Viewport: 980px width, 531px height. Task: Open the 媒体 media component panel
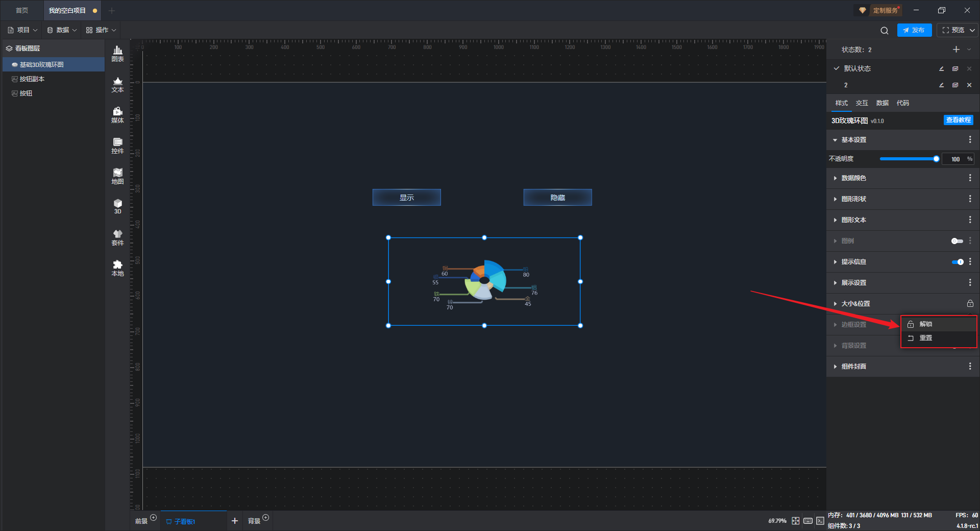[117, 115]
